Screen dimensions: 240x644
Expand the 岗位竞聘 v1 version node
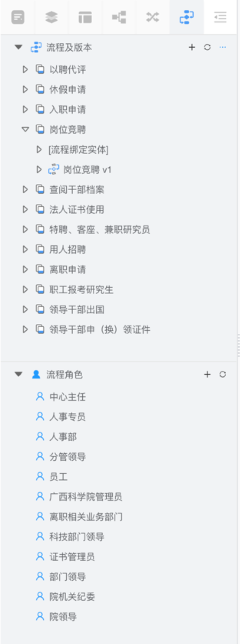click(x=39, y=169)
